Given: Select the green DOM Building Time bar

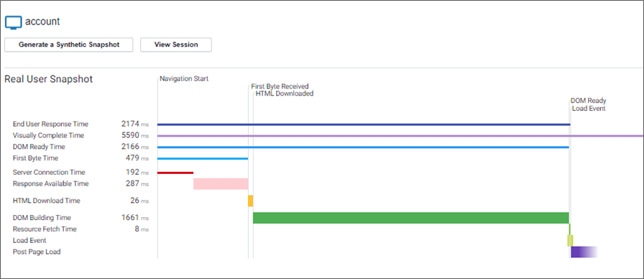Looking at the screenshot, I should 410,218.
